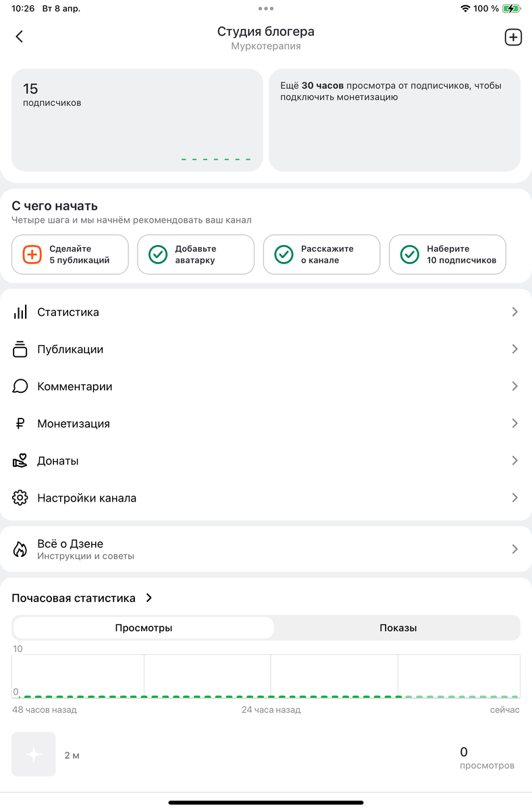Tap the gear icon for Настройки канала

tap(20, 497)
